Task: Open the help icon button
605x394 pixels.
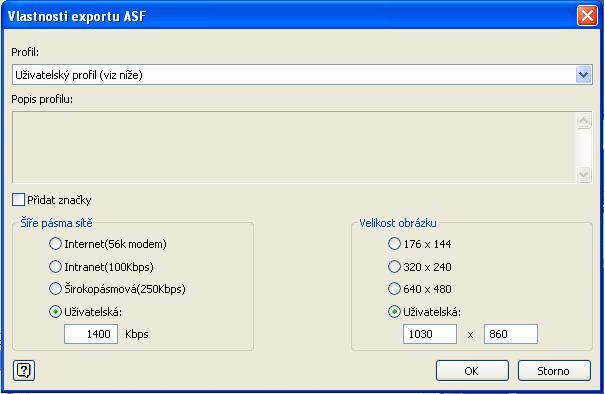Action: (24, 371)
